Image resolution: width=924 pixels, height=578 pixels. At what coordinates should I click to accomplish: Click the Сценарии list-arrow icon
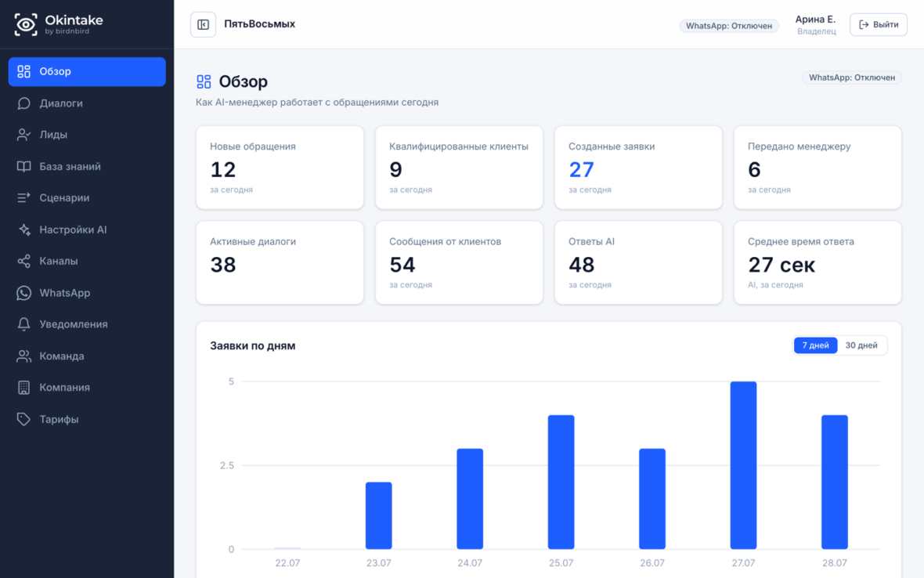click(x=23, y=198)
